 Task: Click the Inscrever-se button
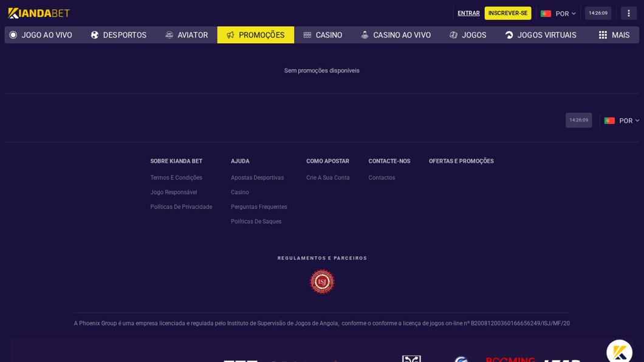508,13
